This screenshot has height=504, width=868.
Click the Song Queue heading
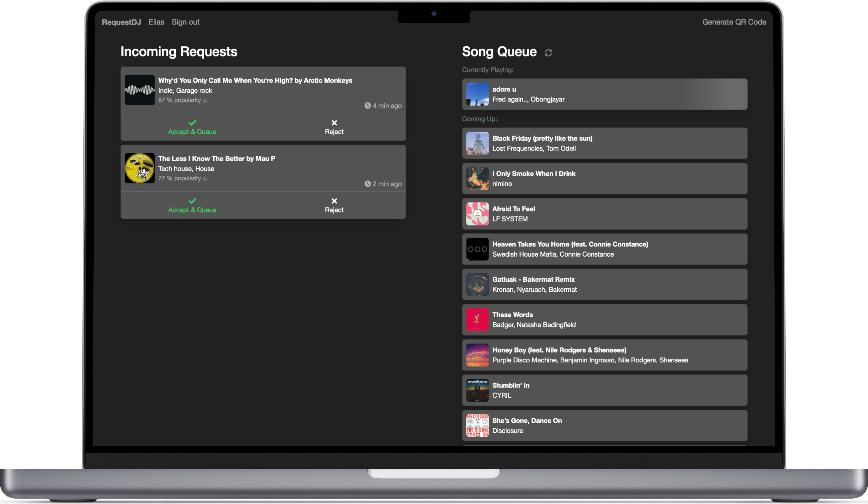point(499,52)
